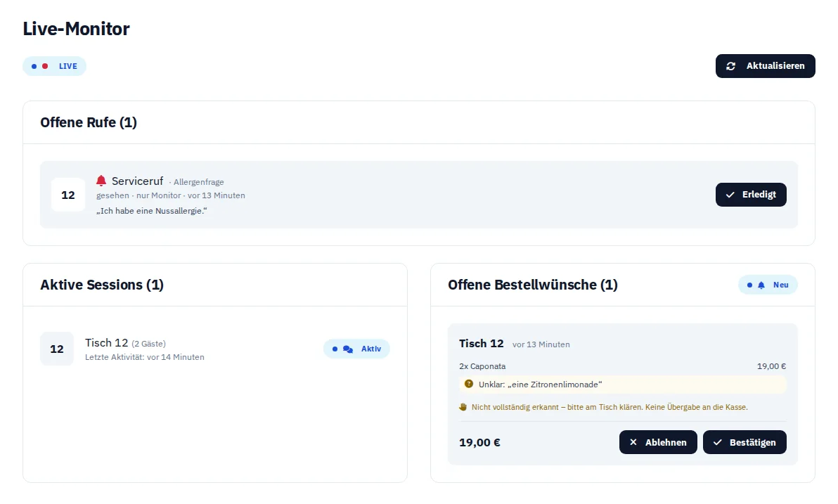Click the bell icon in the Neu badge

pyautogui.click(x=761, y=285)
